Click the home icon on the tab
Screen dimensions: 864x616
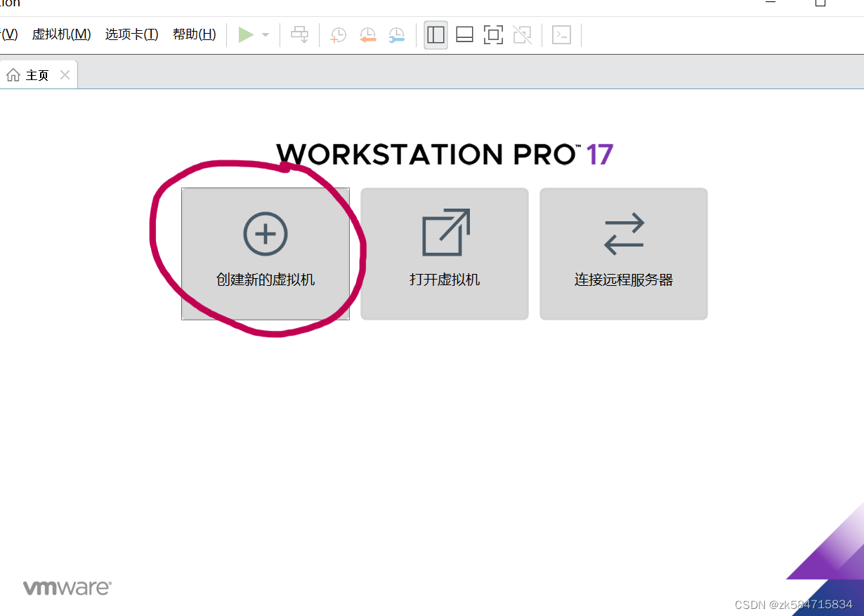coord(13,75)
